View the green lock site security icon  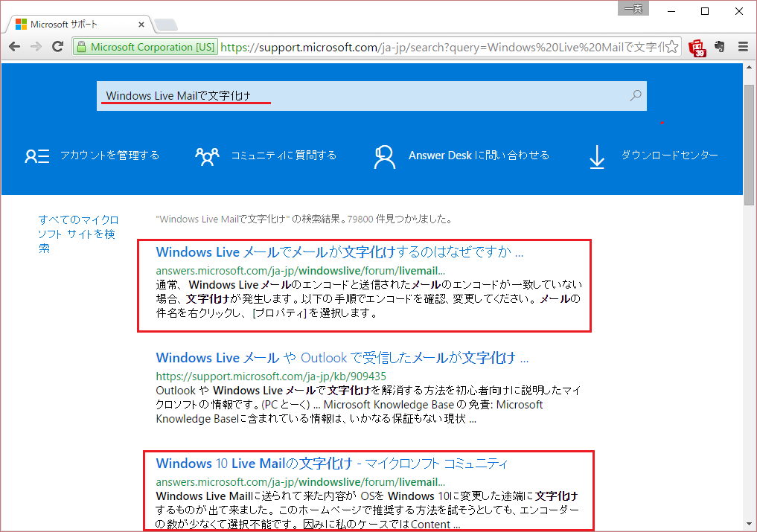click(81, 47)
